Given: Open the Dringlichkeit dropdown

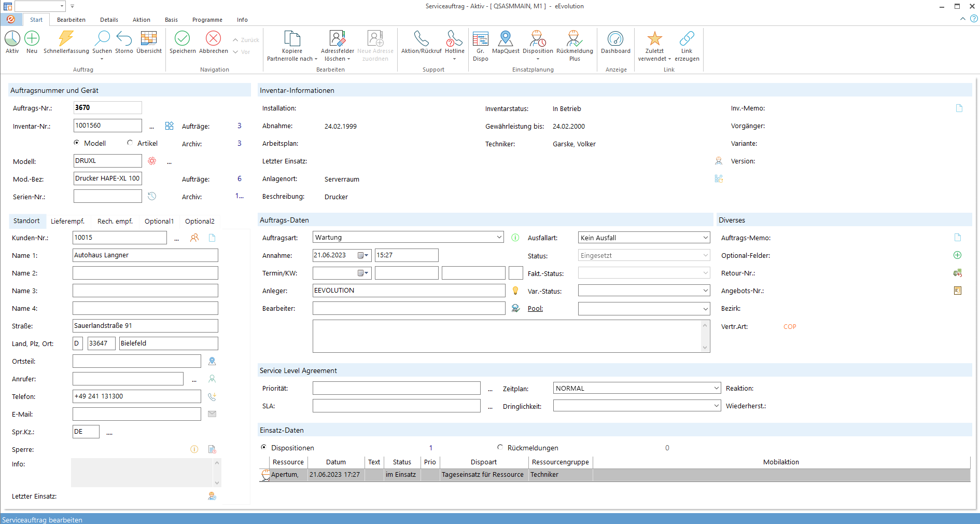Looking at the screenshot, I should [716, 406].
